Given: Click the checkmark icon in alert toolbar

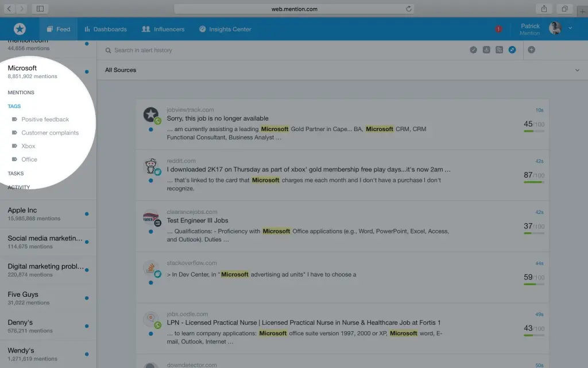Looking at the screenshot, I should click(473, 50).
